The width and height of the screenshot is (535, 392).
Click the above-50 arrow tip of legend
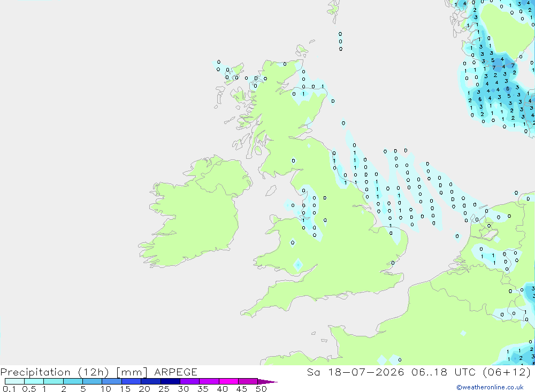[267, 381]
